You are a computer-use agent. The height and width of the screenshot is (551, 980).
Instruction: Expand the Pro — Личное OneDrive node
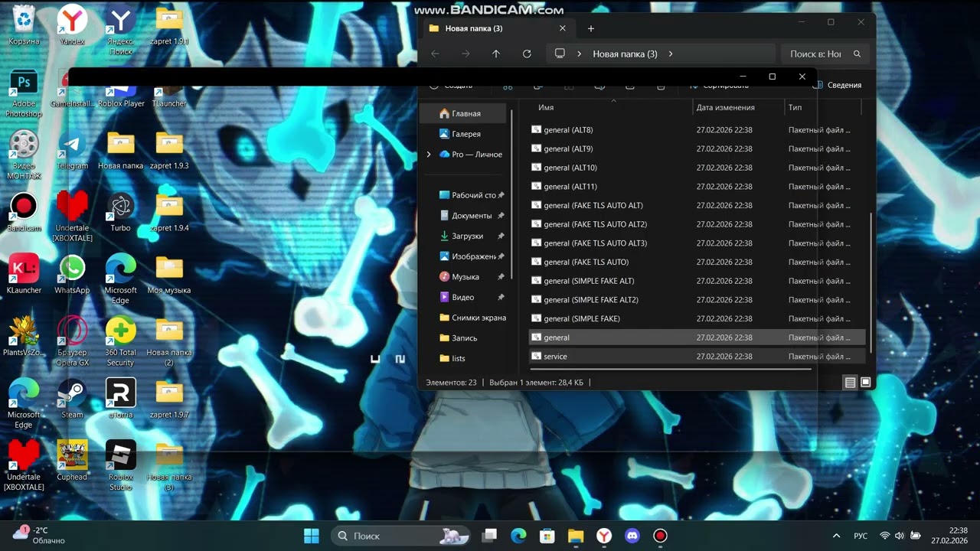pos(429,155)
